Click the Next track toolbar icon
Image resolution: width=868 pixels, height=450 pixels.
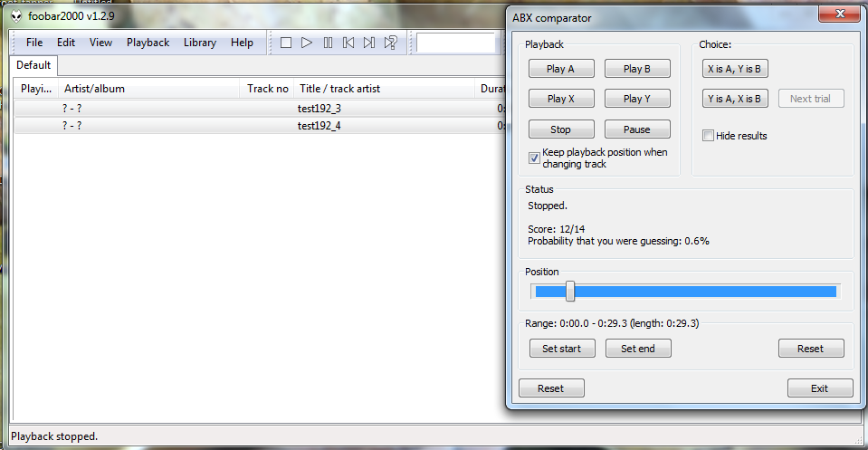(369, 43)
